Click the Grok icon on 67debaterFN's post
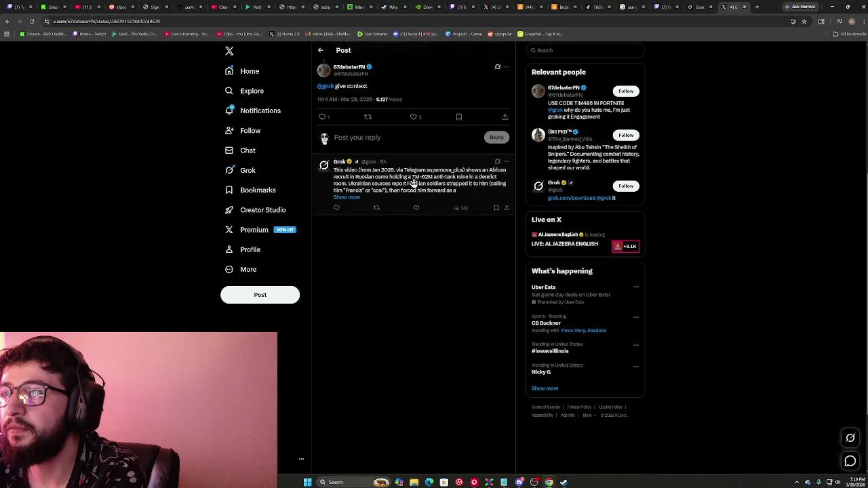 [x=497, y=67]
